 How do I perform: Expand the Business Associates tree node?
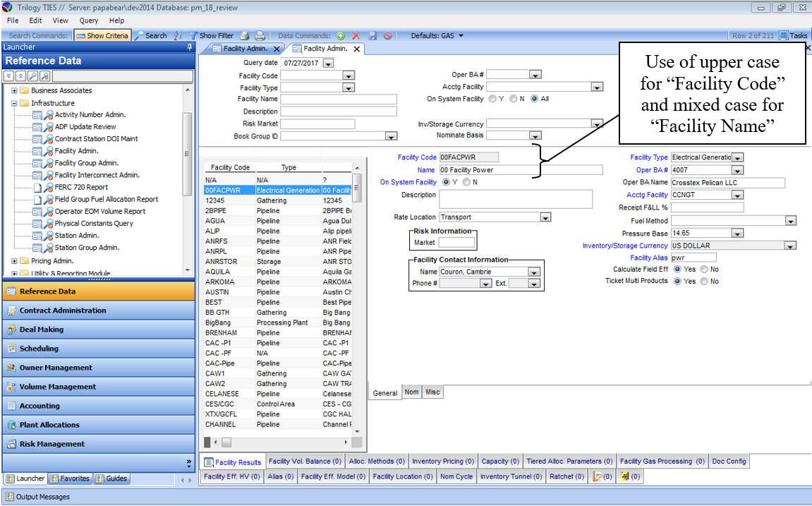point(14,90)
